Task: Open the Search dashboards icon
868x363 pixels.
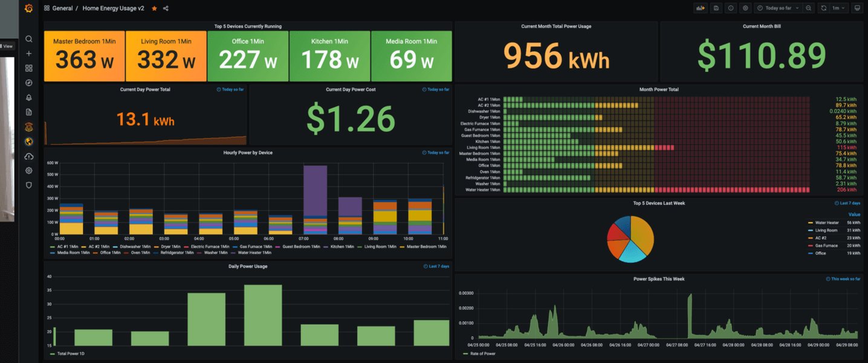Action: click(28, 38)
